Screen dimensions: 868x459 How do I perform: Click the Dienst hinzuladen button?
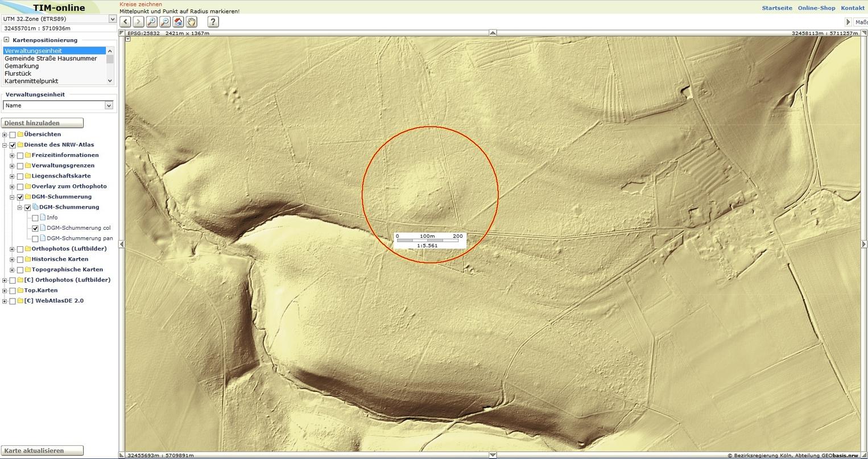[42, 123]
